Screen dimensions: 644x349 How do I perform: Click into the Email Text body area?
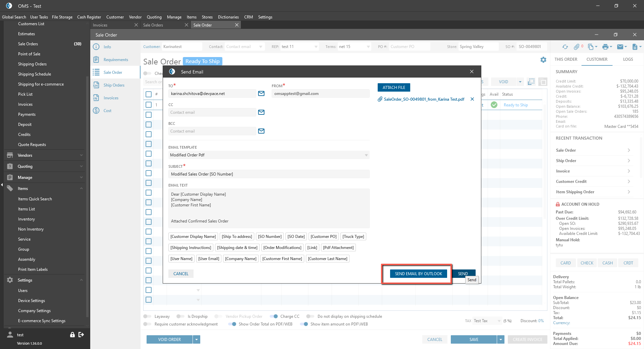click(269, 208)
